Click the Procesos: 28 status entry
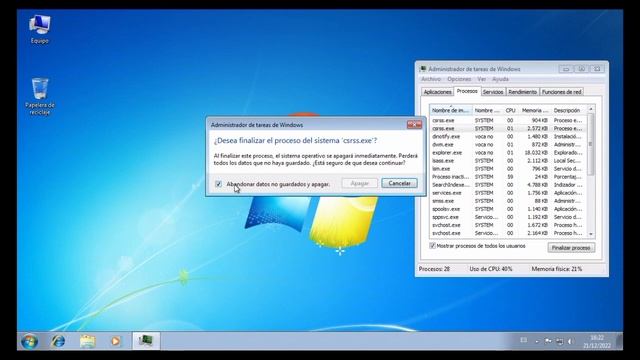The image size is (640, 360). (434, 269)
